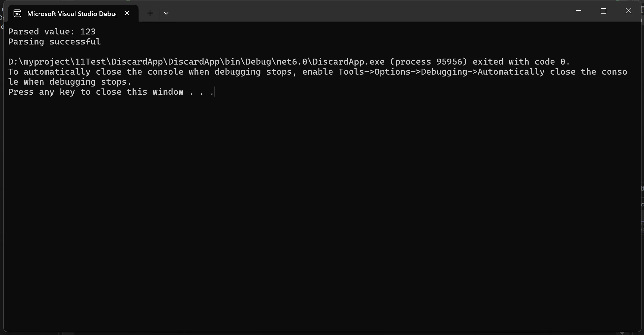Click the text cursor after the prompt dots
644x335 pixels.
(215, 92)
